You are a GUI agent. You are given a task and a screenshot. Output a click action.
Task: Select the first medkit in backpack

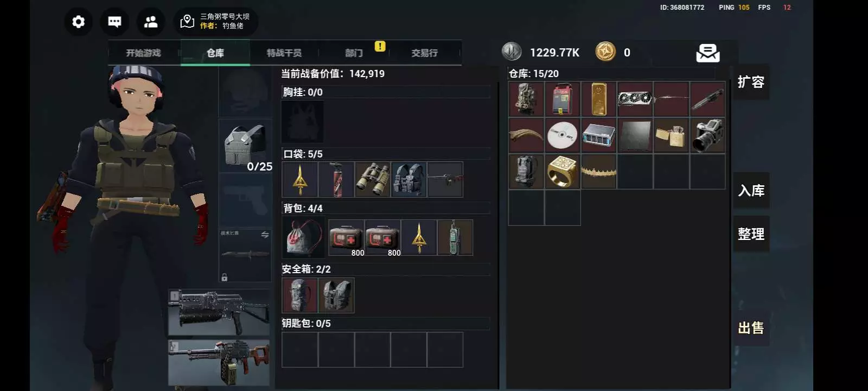(x=346, y=238)
